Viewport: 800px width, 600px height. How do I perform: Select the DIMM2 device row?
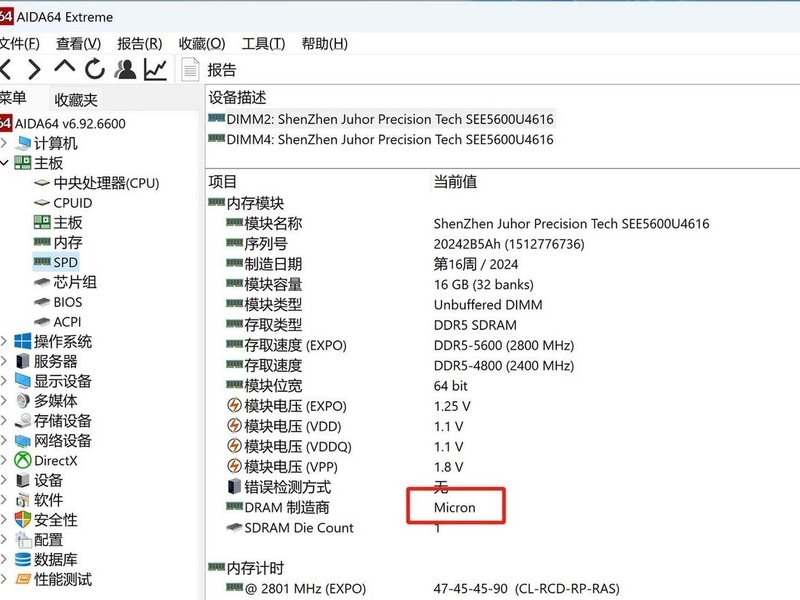[381, 119]
